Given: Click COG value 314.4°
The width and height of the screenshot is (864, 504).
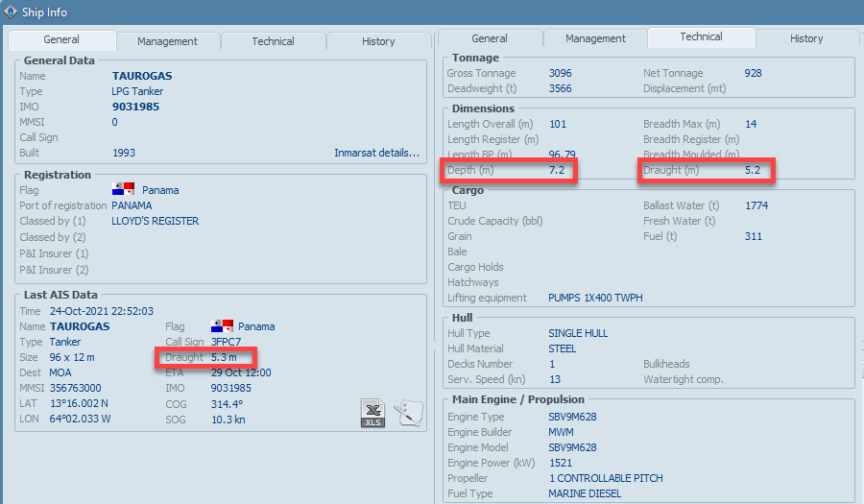Looking at the screenshot, I should (x=227, y=404).
